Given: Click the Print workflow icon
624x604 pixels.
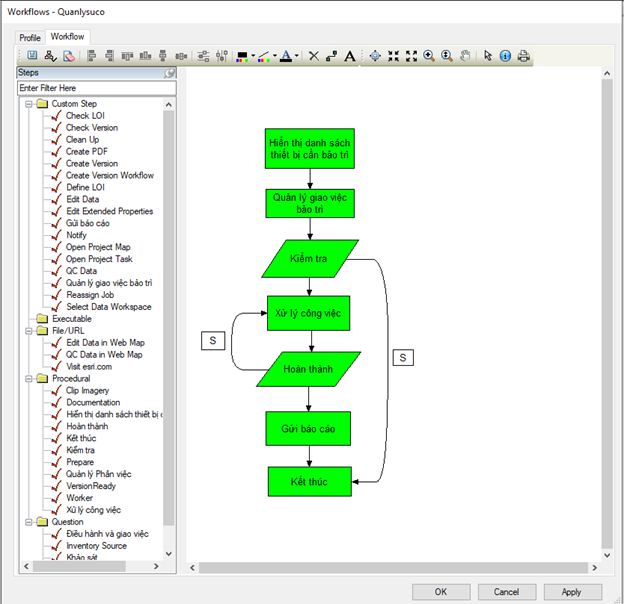Looking at the screenshot, I should tap(523, 56).
